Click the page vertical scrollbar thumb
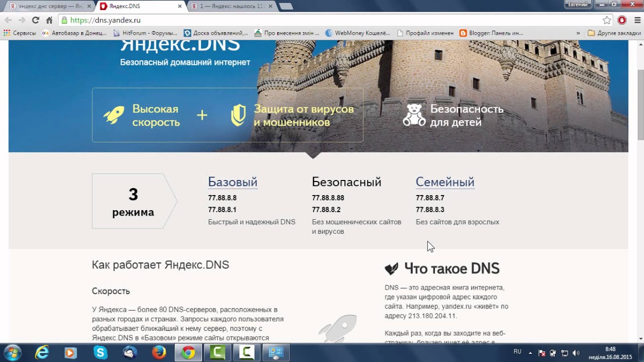The height and width of the screenshot is (362, 644). (640, 104)
